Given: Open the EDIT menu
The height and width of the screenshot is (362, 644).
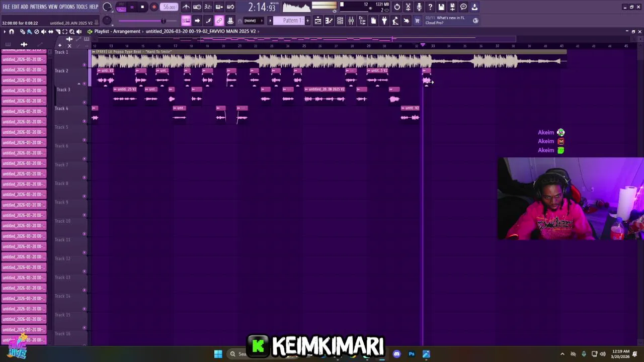Looking at the screenshot, I should pyautogui.click(x=16, y=7).
